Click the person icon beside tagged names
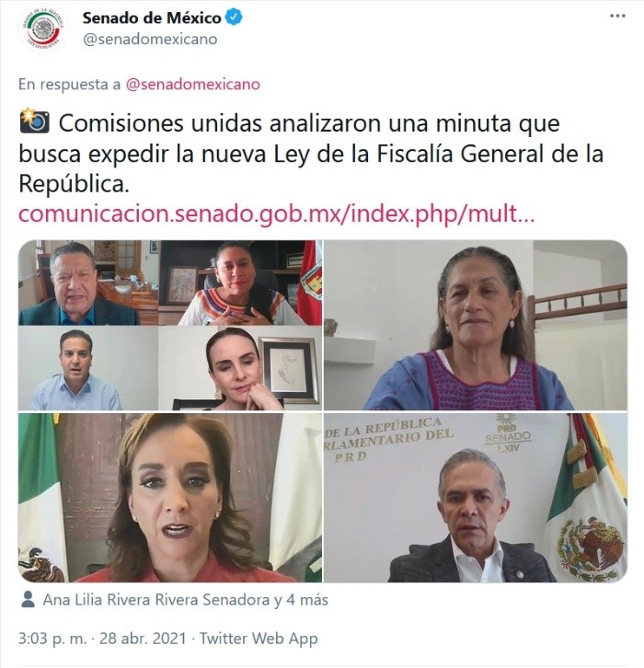This screenshot has height=668, width=644. (x=29, y=600)
